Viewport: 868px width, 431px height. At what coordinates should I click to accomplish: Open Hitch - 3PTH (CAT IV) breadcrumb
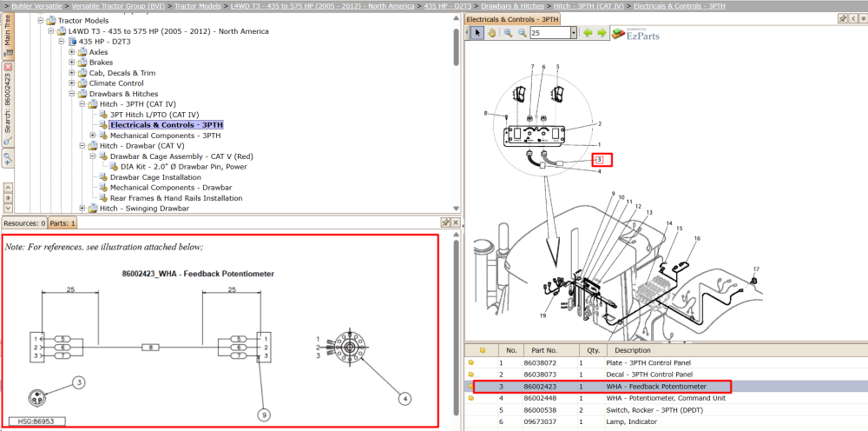pyautogui.click(x=589, y=6)
